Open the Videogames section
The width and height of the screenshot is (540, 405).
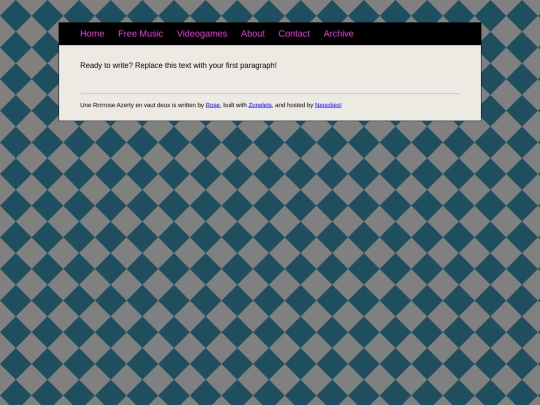coord(202,34)
